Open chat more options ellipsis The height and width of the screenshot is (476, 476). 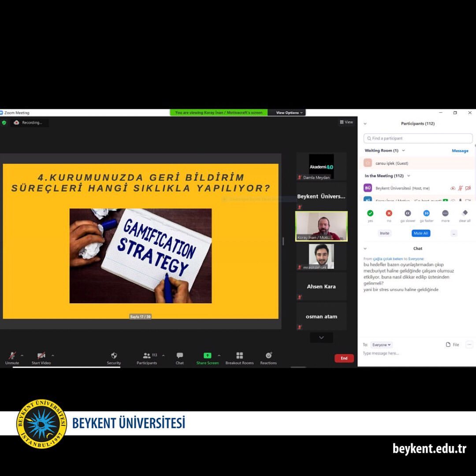[x=469, y=345]
